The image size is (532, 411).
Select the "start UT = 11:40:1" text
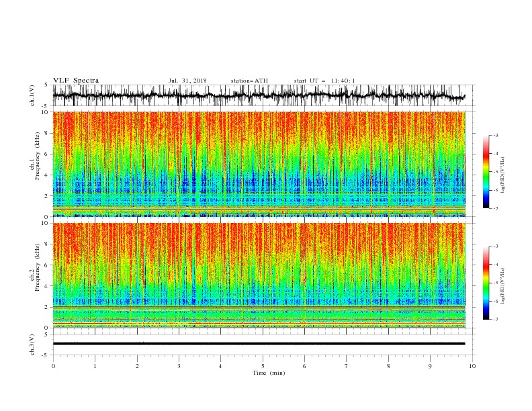[x=324, y=81]
